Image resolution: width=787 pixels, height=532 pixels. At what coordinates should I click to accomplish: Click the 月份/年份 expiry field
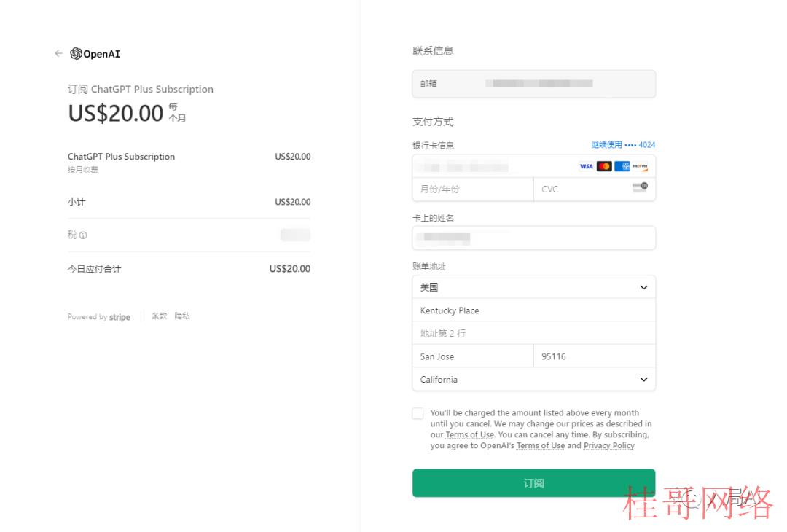[x=472, y=189]
